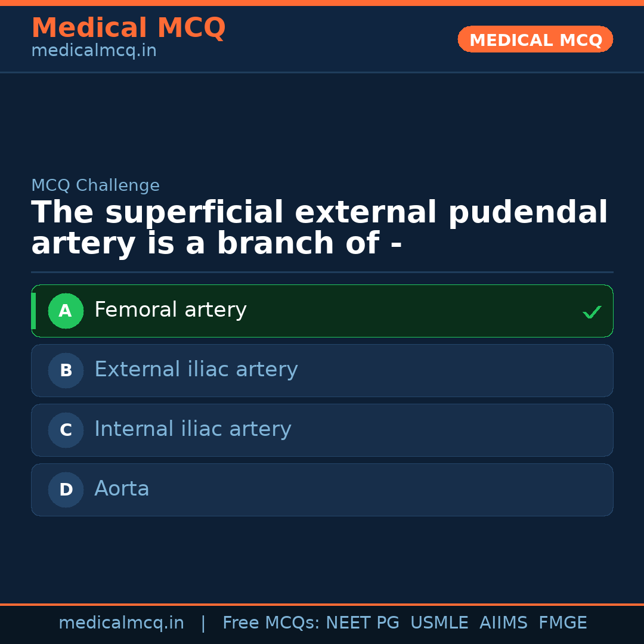The width and height of the screenshot is (644, 644).
Task: Open the USMLE section in the footer
Action: (x=439, y=623)
